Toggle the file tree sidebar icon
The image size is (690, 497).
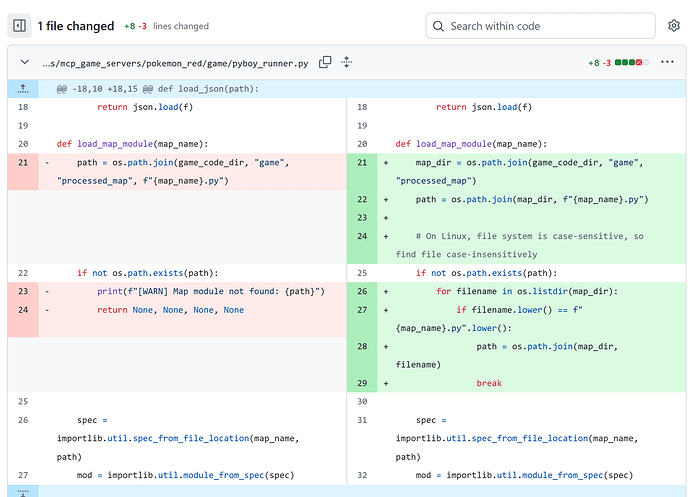pos(20,26)
